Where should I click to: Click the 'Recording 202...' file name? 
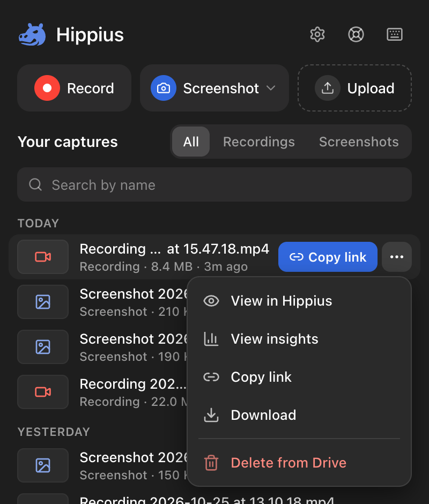pos(133,384)
